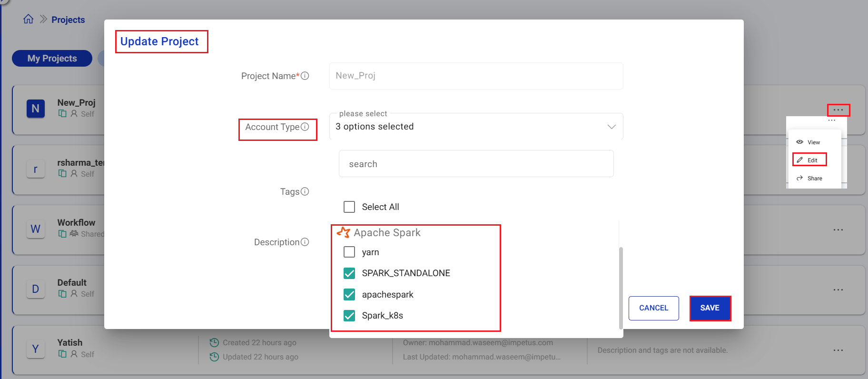Click the Workflow project name

76,222
